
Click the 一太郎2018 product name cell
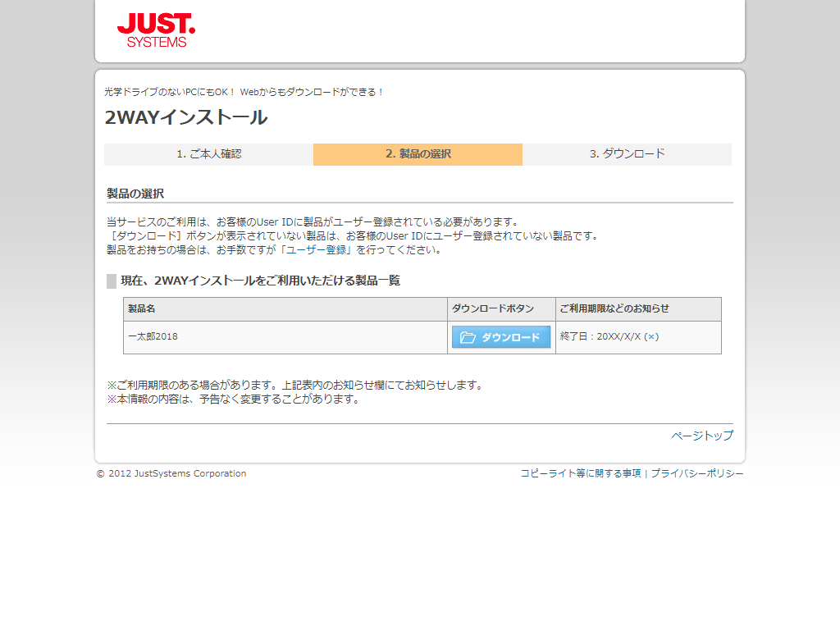(x=285, y=337)
